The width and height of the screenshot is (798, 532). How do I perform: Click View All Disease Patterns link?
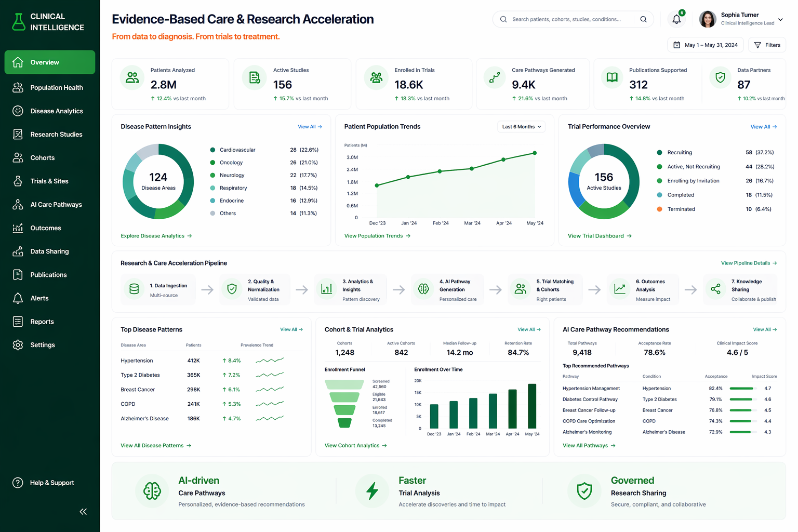pyautogui.click(x=156, y=446)
